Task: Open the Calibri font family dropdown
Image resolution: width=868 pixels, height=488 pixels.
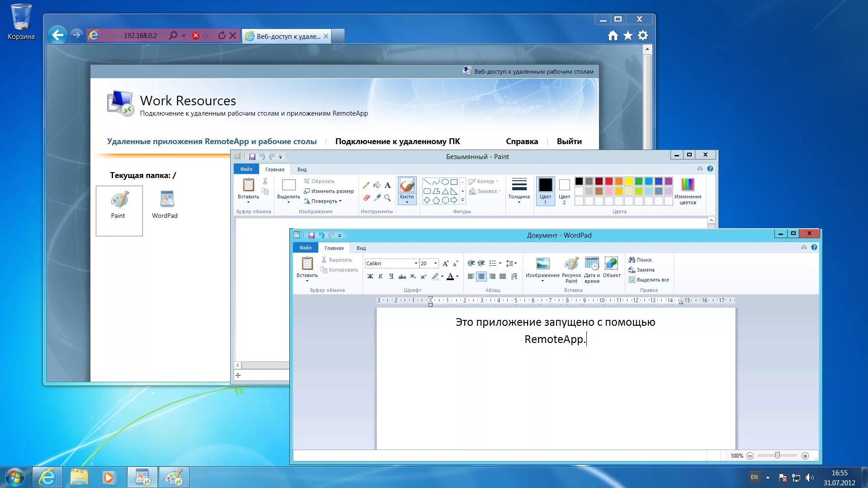Action: 415,263
